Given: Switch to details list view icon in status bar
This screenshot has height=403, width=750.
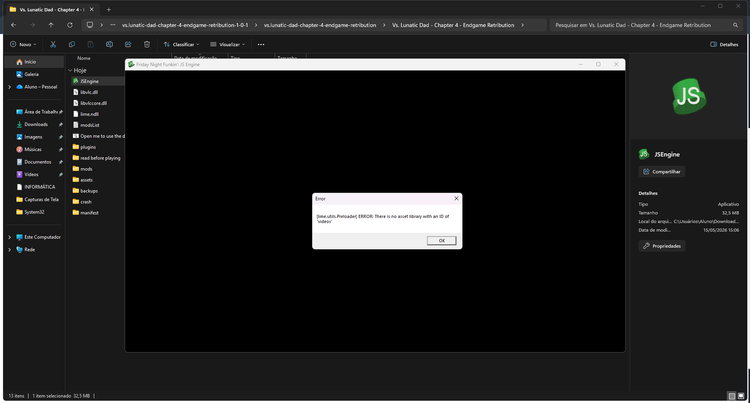Looking at the screenshot, I should [x=731, y=396].
